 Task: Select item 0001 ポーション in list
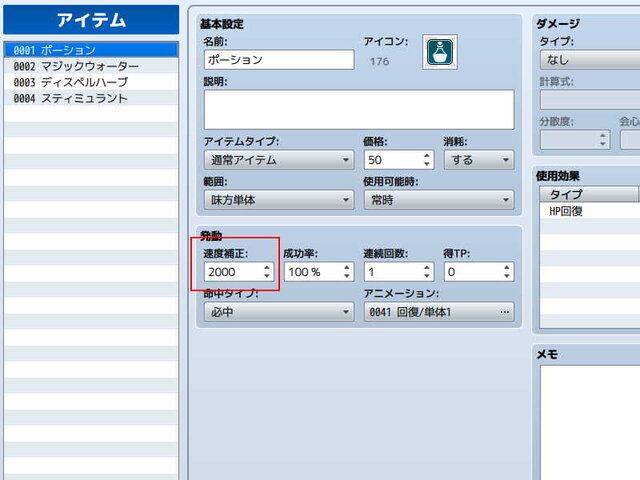tap(91, 50)
